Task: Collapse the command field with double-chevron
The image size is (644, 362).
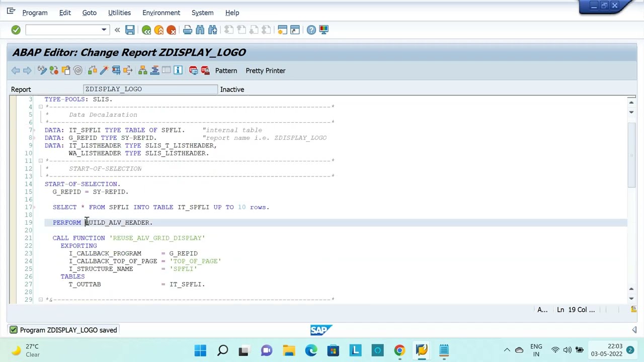Action: [x=117, y=30]
